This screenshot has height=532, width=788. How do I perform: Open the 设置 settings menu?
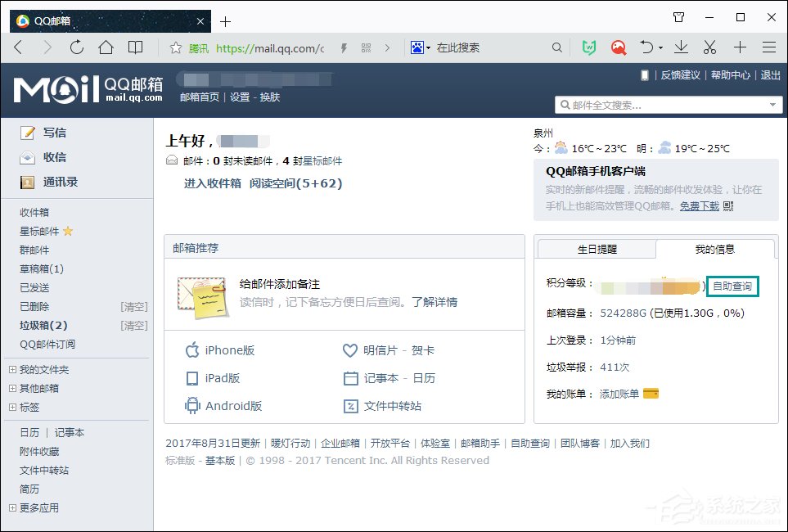click(239, 97)
